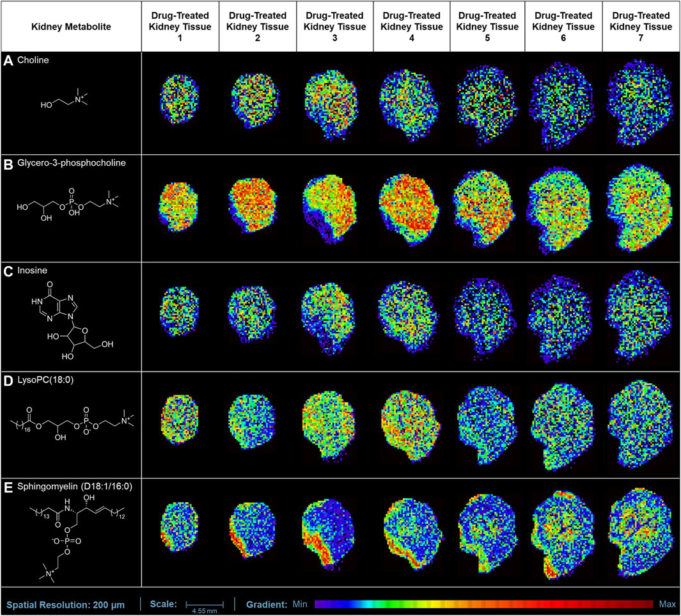Image resolution: width=681 pixels, height=616 pixels.
Task: Click the 'Glycero-3-phosphocholine' row label
Action: click(72, 163)
